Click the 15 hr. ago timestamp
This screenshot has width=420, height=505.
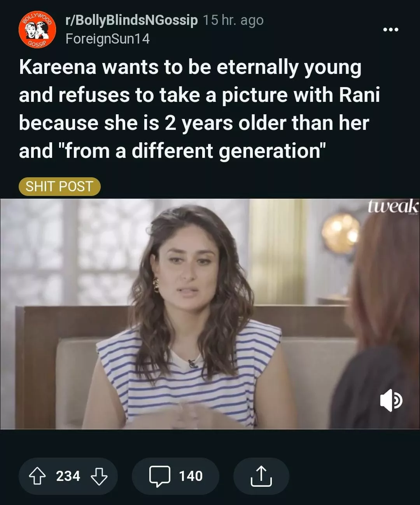233,20
